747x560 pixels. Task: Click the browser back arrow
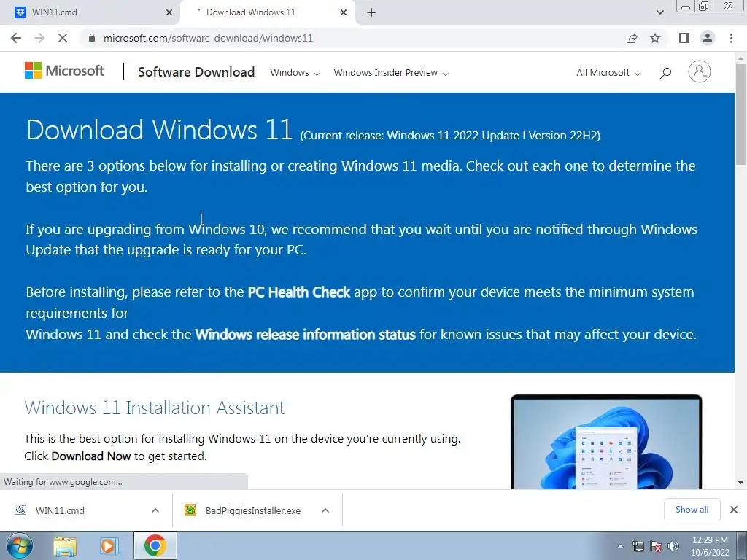[16, 38]
